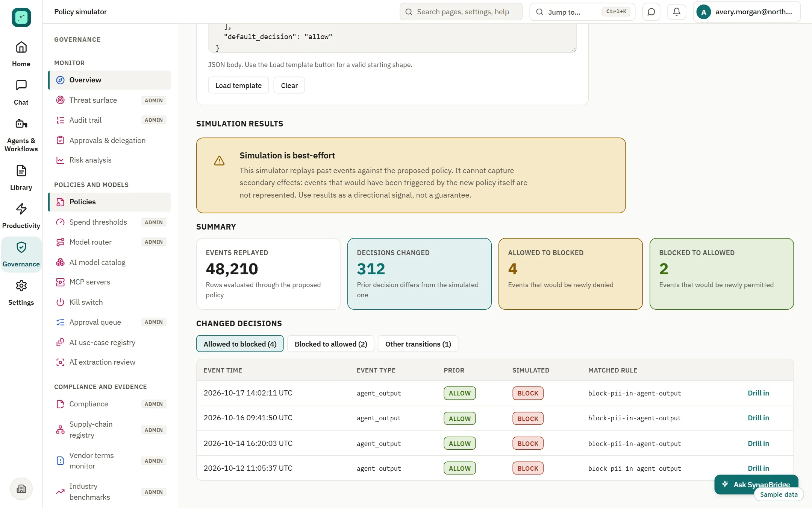Go to Approvals & delegation
Viewport: 812px width, 508px height.
click(110, 140)
